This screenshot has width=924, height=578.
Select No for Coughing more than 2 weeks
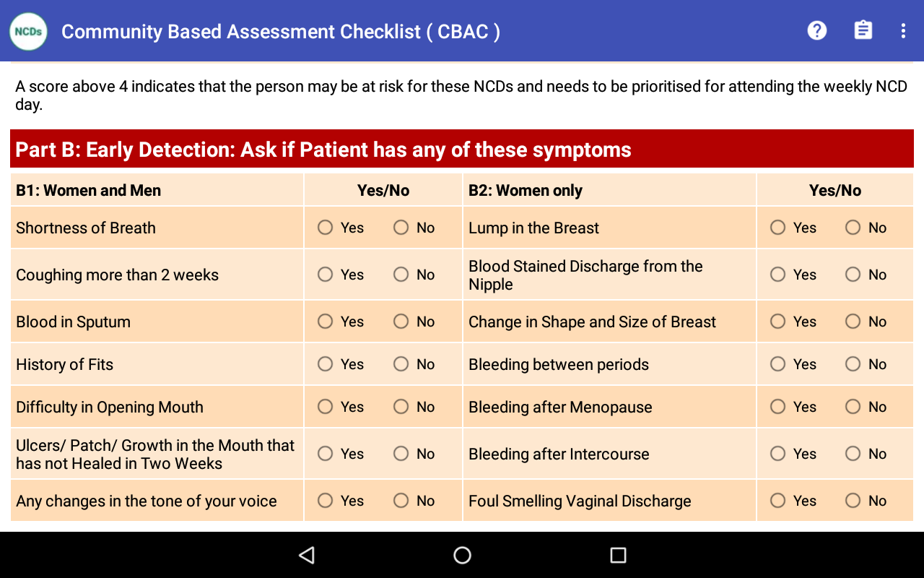tap(401, 275)
